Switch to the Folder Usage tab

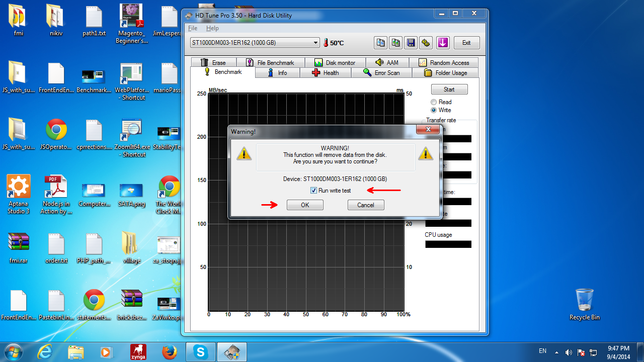[x=445, y=73]
